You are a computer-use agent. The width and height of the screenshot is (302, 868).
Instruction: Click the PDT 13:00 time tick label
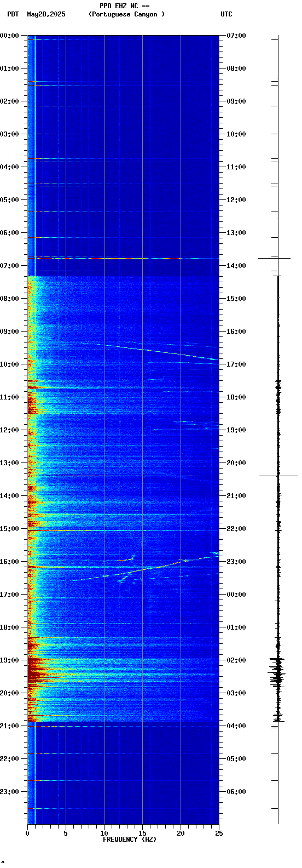click(10, 463)
